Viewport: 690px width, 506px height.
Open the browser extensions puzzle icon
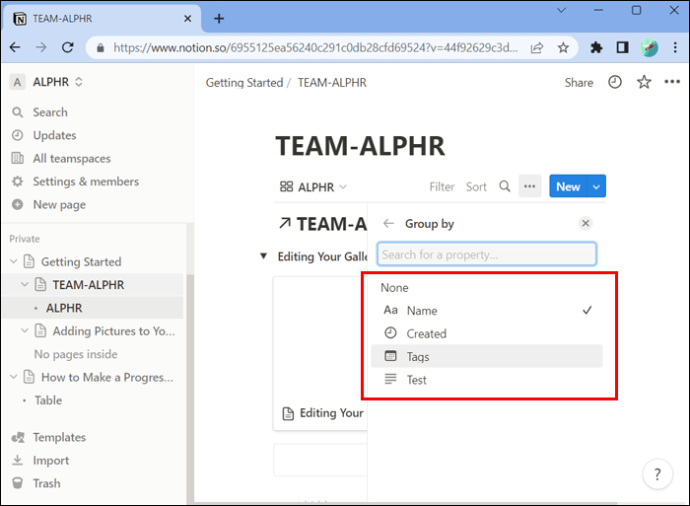596,47
